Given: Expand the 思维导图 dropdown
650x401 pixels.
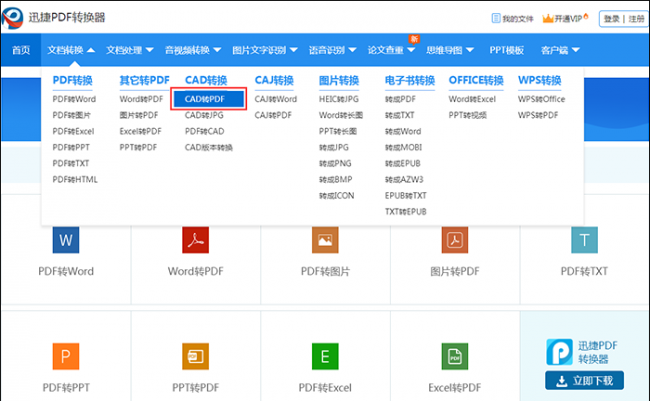Looking at the screenshot, I should (470, 50).
